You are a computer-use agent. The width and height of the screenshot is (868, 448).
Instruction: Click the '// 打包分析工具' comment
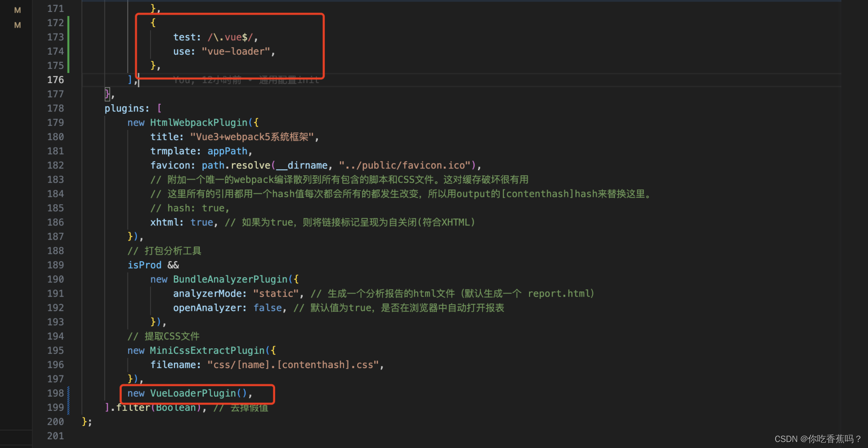[164, 251]
